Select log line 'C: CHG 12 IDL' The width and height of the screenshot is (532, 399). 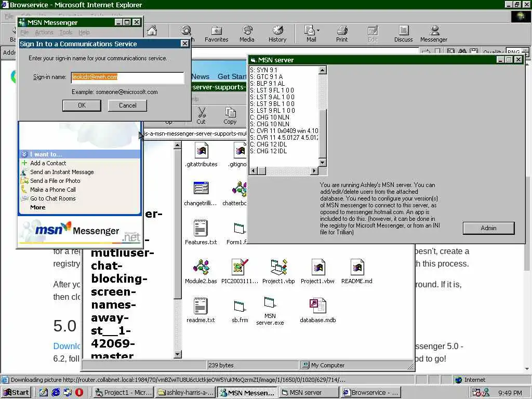[x=269, y=144]
